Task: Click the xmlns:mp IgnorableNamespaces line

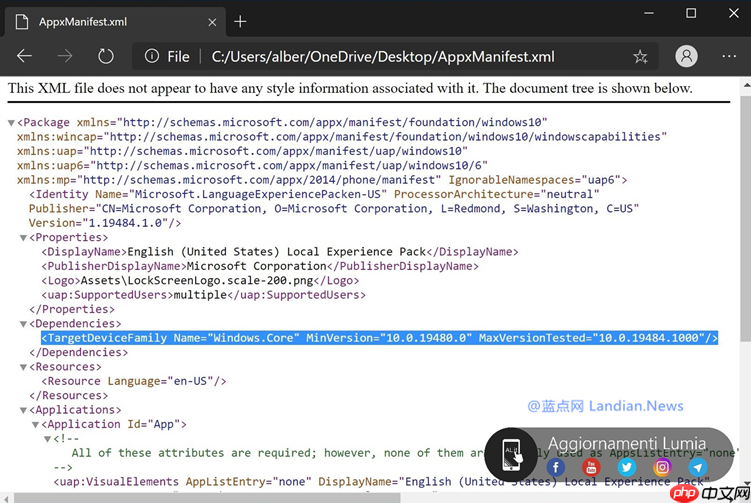Action: coord(322,180)
